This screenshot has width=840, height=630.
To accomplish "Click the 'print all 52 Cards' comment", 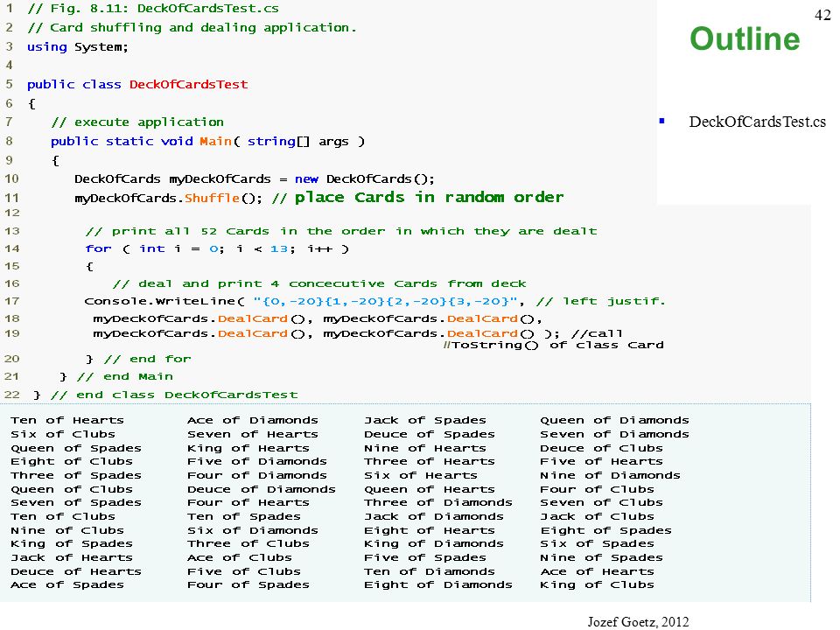I will tap(340, 231).
